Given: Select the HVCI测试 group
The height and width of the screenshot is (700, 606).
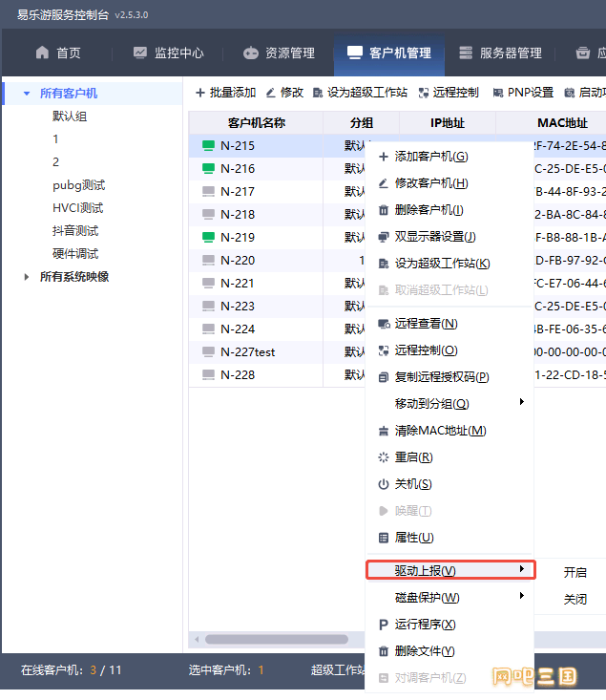Looking at the screenshot, I should click(78, 208).
